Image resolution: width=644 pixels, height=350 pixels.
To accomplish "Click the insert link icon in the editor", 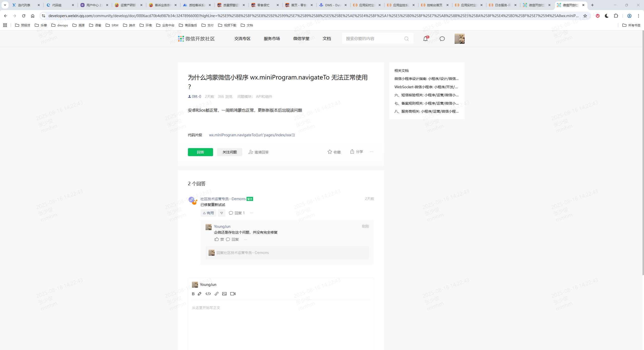I will pyautogui.click(x=216, y=294).
